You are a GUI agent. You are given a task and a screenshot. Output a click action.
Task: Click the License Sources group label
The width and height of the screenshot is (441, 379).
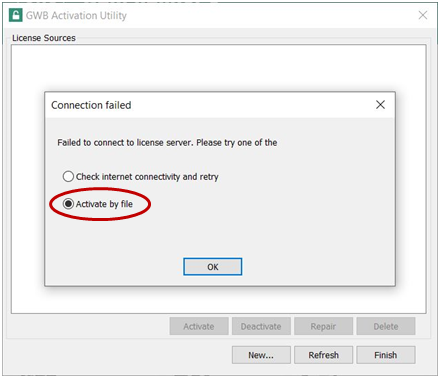[44, 38]
